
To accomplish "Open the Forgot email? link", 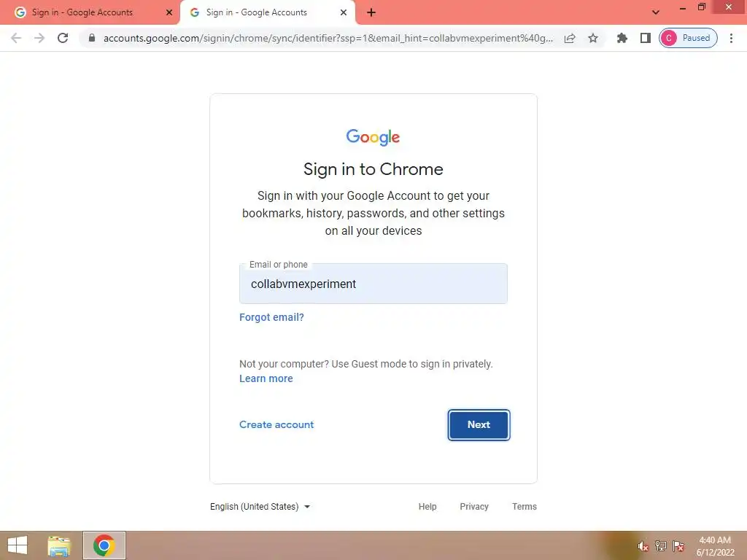I will pos(271,317).
